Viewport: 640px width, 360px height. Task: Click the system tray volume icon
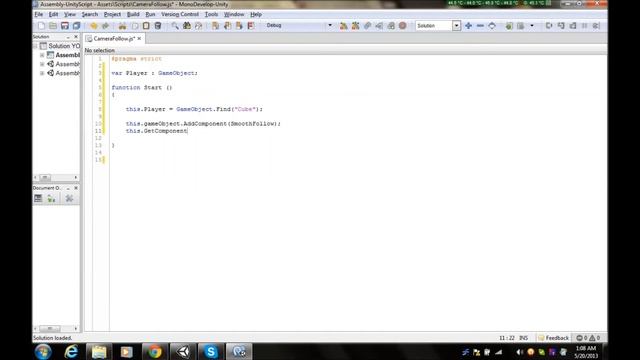click(519, 352)
